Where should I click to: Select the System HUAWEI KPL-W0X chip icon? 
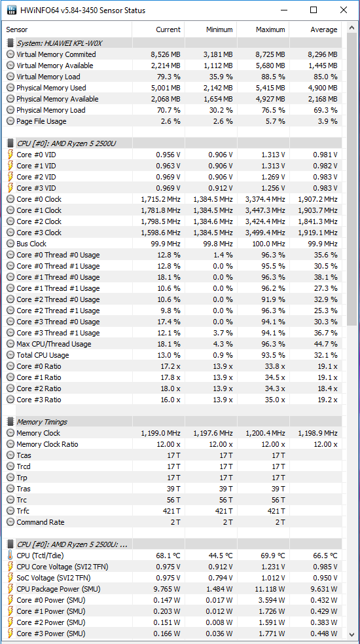[x=10, y=43]
